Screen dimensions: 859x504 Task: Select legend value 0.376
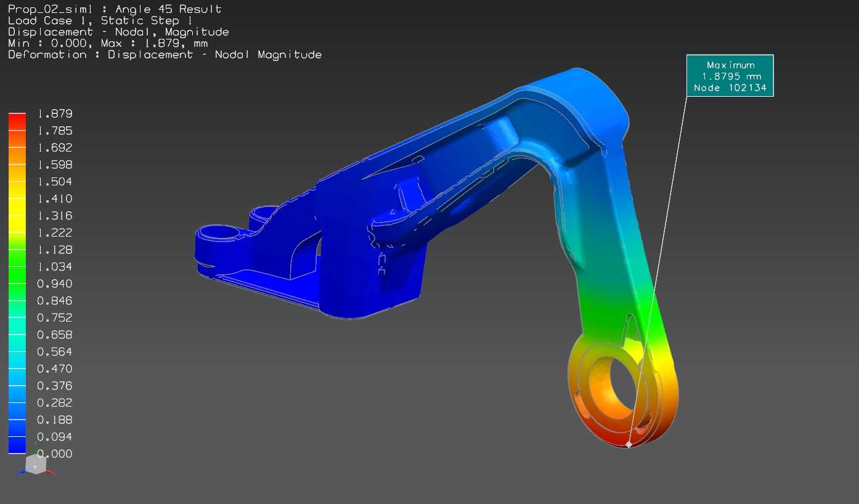click(x=55, y=386)
